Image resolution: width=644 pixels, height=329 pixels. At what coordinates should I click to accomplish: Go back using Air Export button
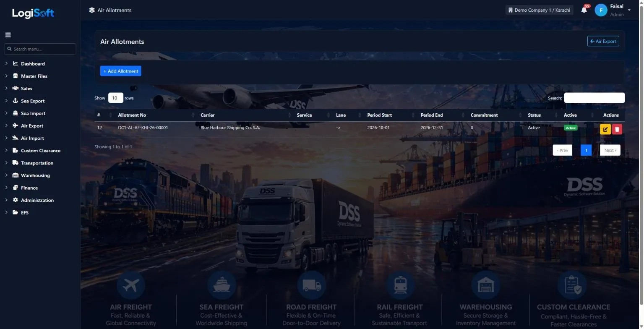603,41
